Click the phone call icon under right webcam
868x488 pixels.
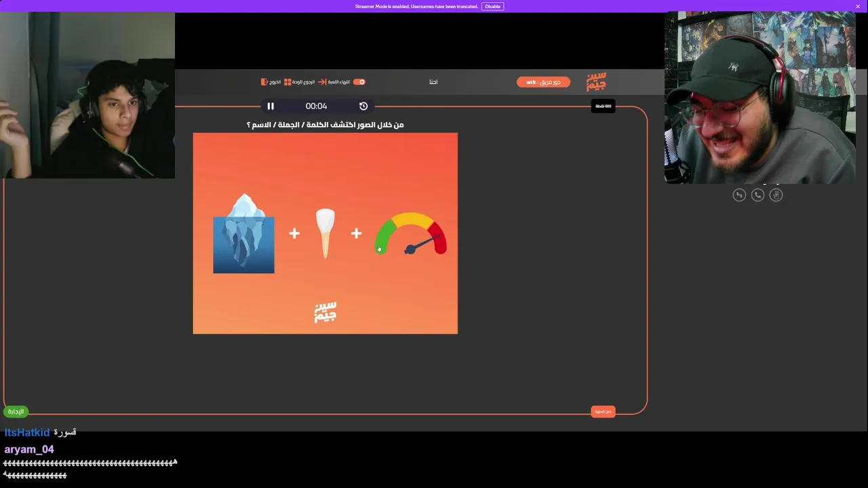coord(757,195)
